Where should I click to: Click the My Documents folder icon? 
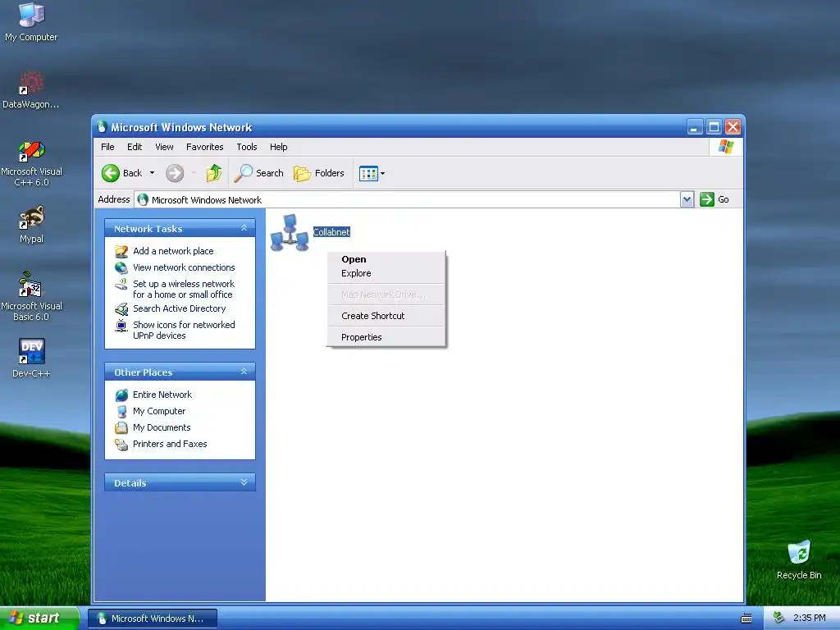click(121, 428)
